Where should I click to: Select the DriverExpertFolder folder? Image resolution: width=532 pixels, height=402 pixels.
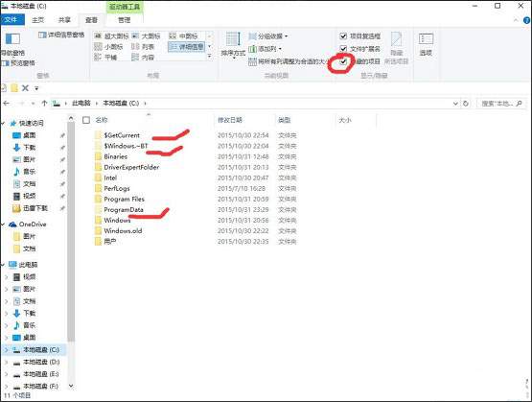click(x=131, y=167)
